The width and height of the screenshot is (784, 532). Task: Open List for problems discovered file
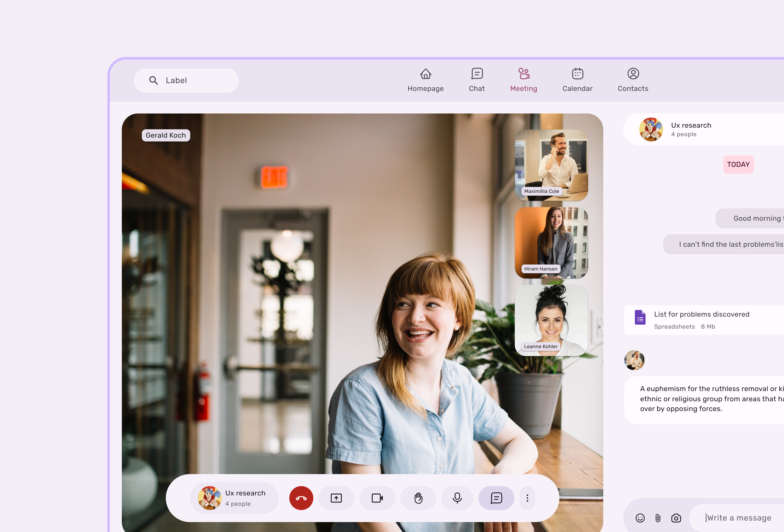[x=704, y=320]
